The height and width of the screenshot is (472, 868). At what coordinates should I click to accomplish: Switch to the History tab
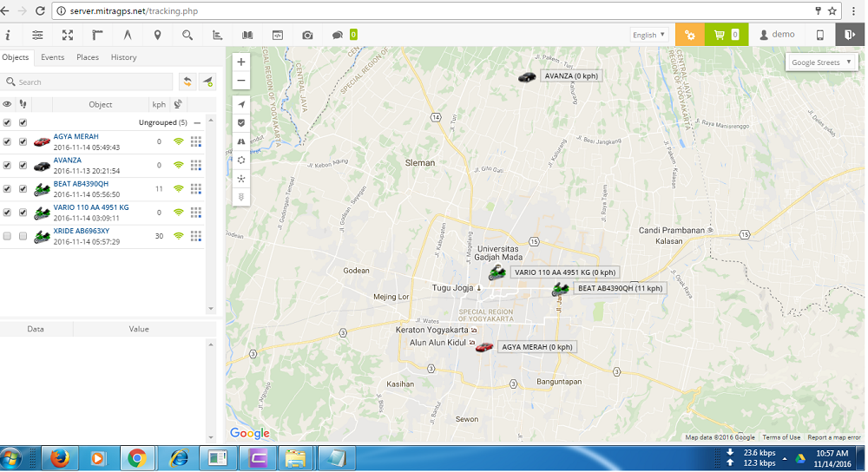coord(123,57)
